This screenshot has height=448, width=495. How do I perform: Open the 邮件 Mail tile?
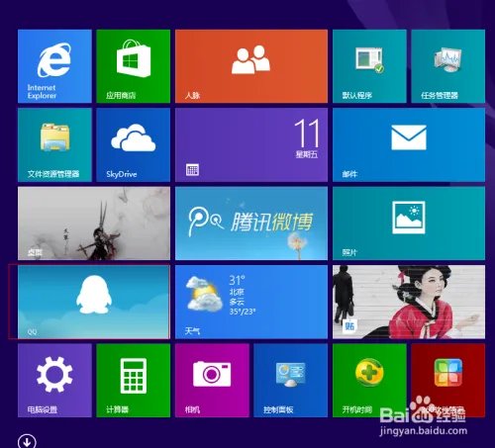pyautogui.click(x=409, y=145)
